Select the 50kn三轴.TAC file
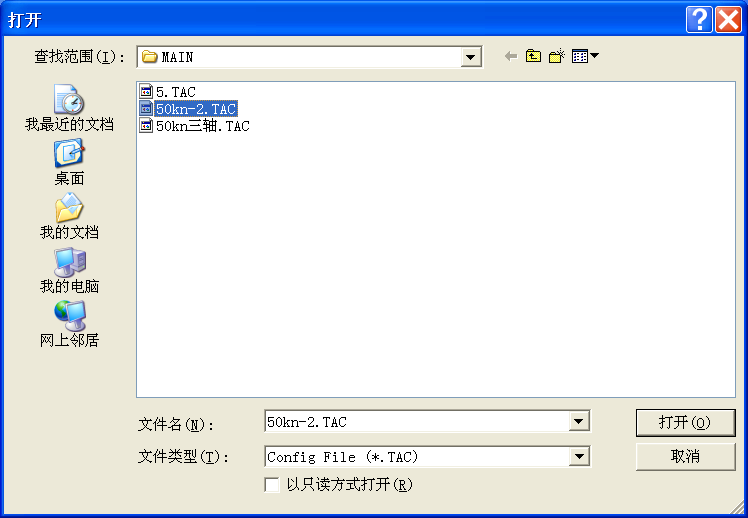 coord(195,126)
